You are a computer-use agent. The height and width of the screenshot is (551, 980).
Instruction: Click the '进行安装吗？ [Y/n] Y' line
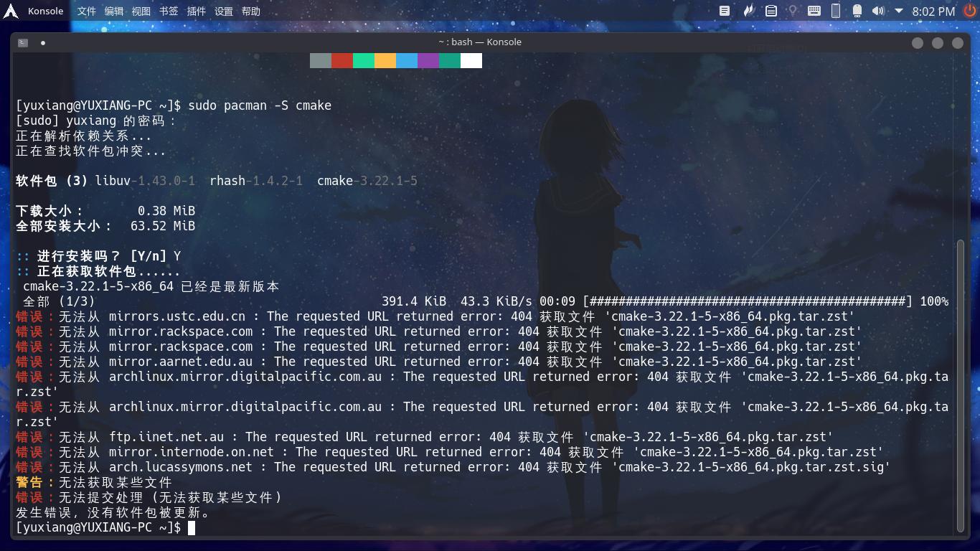(98, 256)
